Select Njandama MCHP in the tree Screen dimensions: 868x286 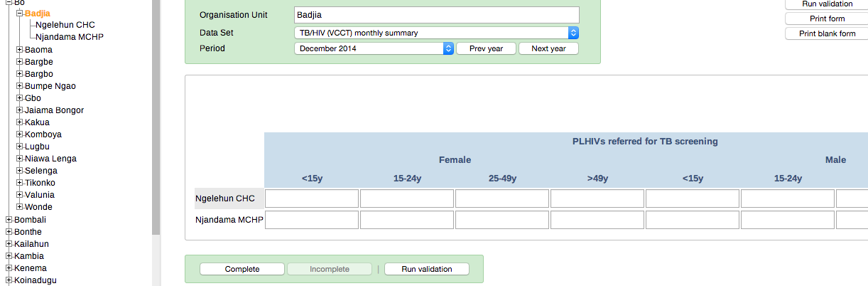click(70, 37)
